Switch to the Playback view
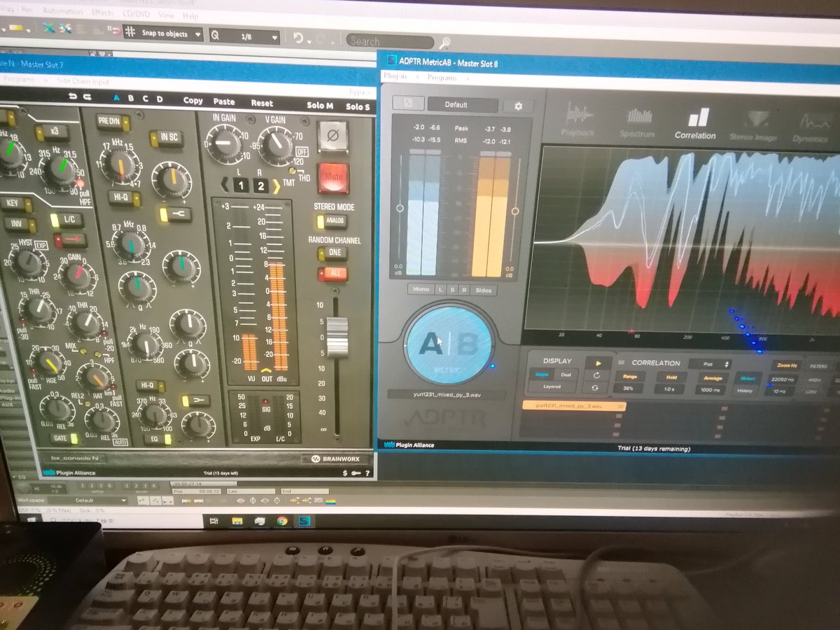The height and width of the screenshot is (630, 840). pyautogui.click(x=578, y=120)
